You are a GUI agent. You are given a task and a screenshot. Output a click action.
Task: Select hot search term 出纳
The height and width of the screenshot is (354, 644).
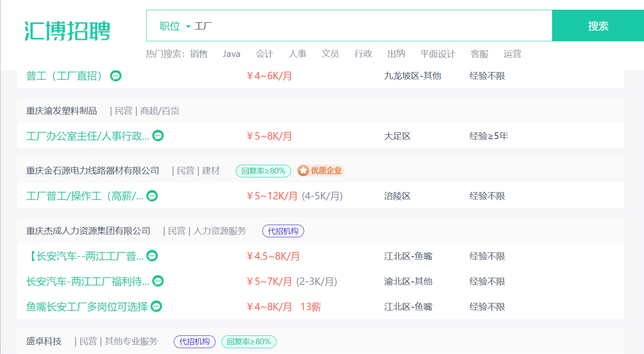pyautogui.click(x=396, y=54)
